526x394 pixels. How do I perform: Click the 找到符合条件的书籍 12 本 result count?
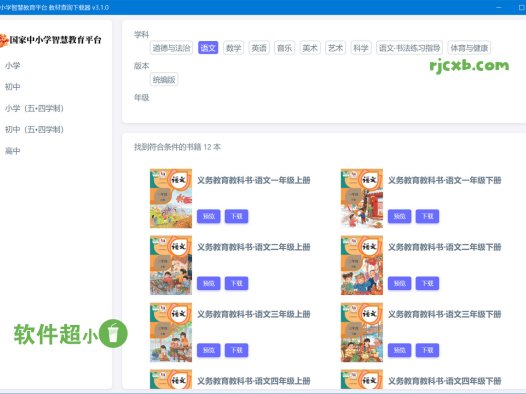(x=177, y=147)
